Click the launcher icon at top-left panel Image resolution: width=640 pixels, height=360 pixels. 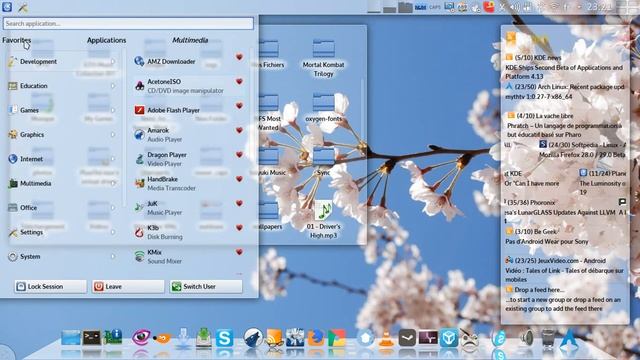click(7, 7)
